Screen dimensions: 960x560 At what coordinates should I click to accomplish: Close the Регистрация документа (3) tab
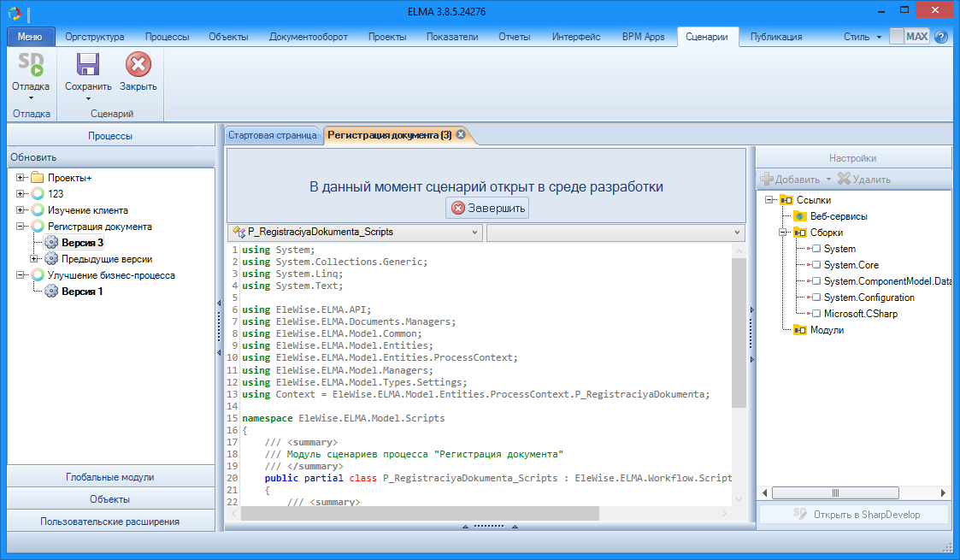pos(461,135)
